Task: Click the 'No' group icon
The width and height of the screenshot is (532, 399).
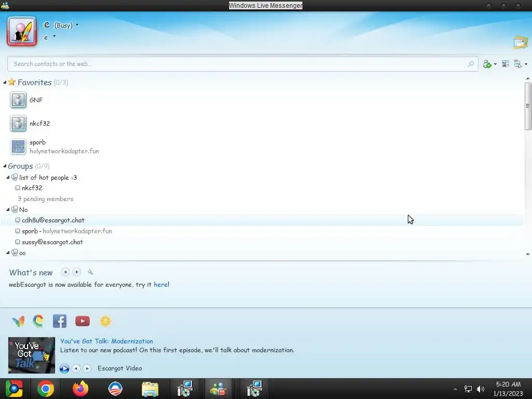Action: point(14,209)
